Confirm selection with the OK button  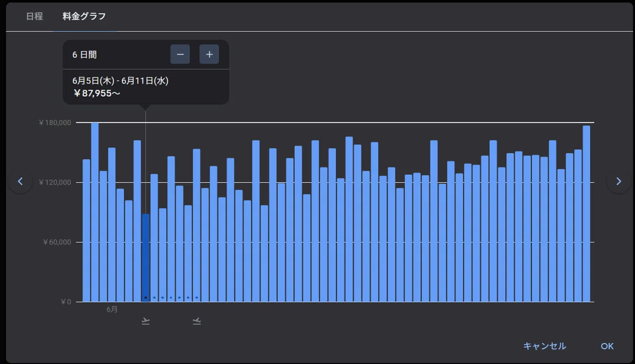[607, 346]
